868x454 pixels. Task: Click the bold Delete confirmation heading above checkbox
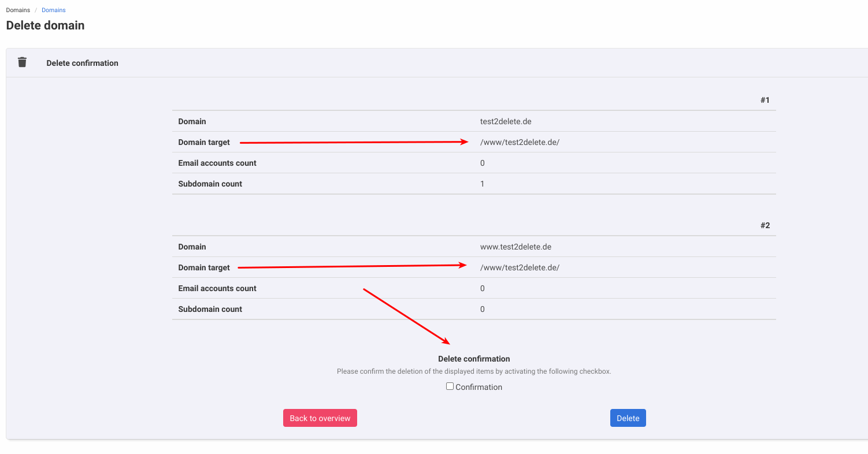tap(474, 359)
